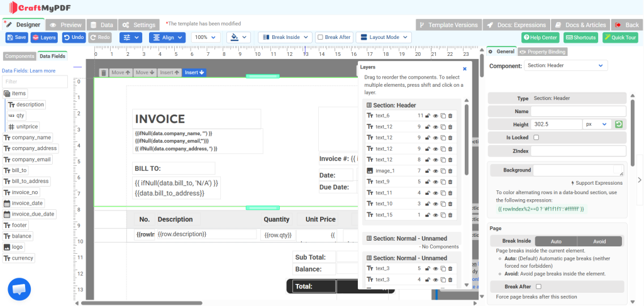
Task: Move section up with first Move button
Action: tap(121, 73)
